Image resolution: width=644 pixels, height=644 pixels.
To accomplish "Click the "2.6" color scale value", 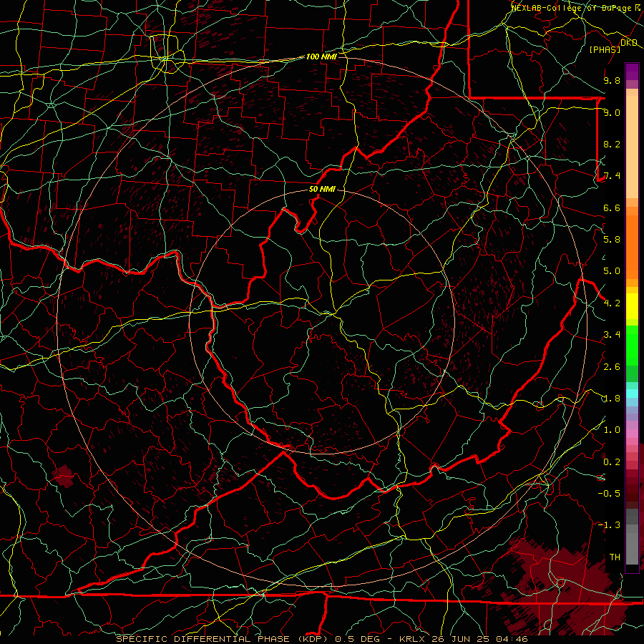I will click(x=612, y=367).
